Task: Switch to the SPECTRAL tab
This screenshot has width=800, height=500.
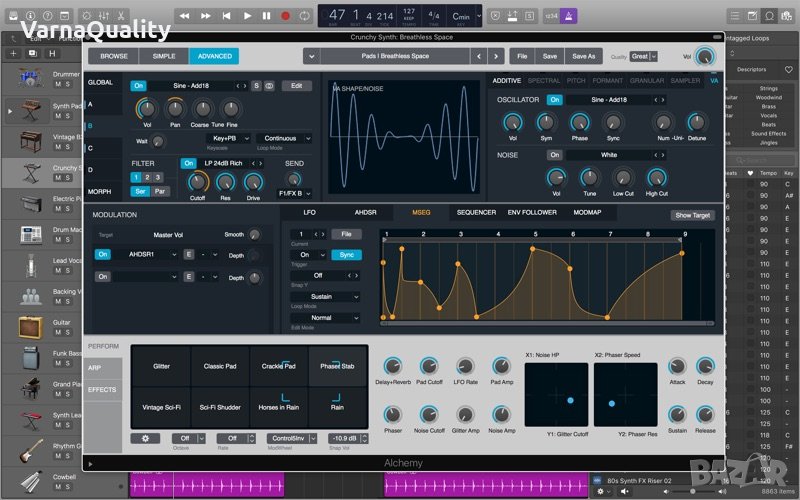Action: pyautogui.click(x=544, y=80)
